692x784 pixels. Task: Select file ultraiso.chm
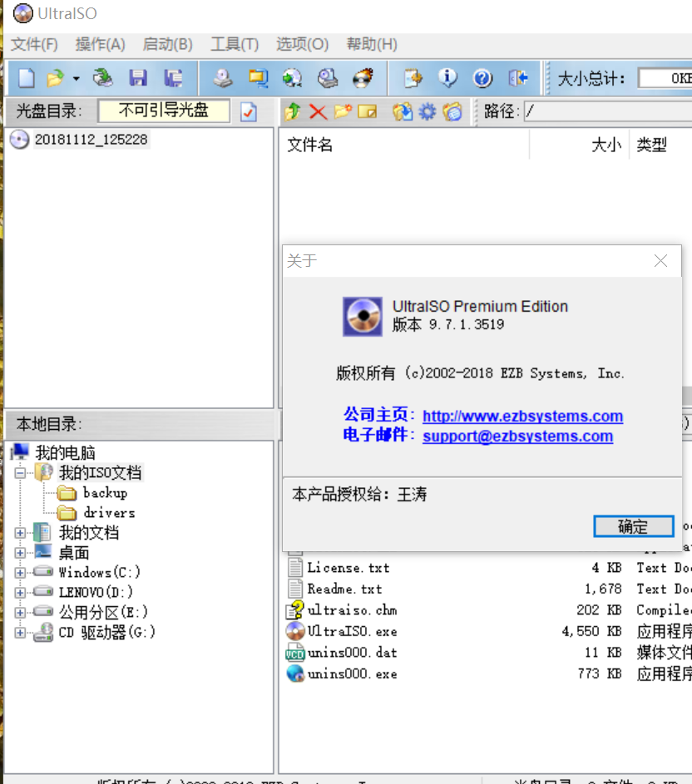353,610
